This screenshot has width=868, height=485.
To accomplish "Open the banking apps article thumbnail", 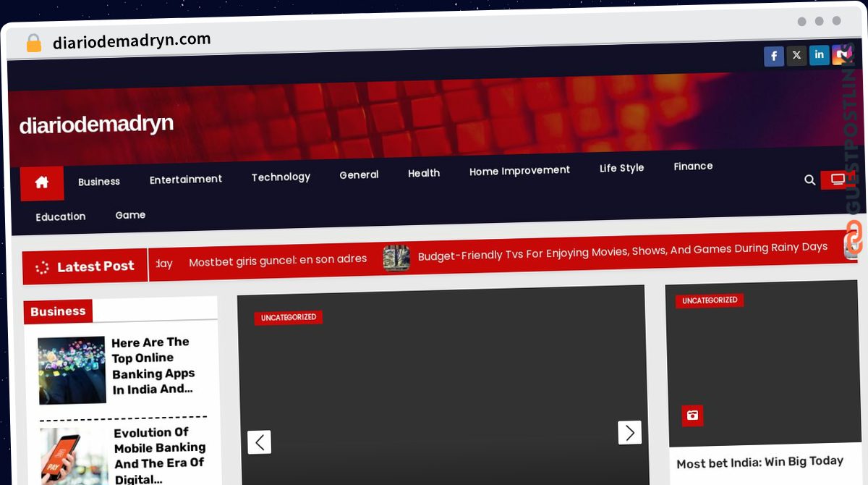I will (x=72, y=371).
